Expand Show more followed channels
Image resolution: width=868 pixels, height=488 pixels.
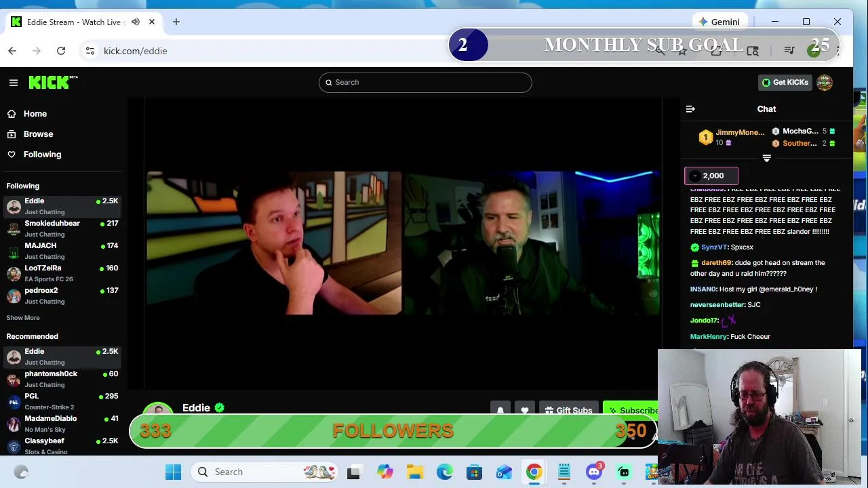pyautogui.click(x=23, y=318)
